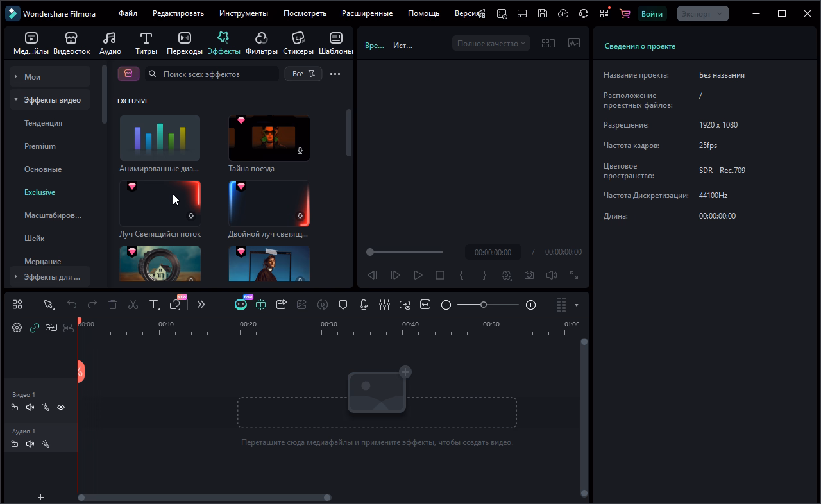
Task: Click the scissors split tool in timeline toolbar
Action: click(x=133, y=305)
